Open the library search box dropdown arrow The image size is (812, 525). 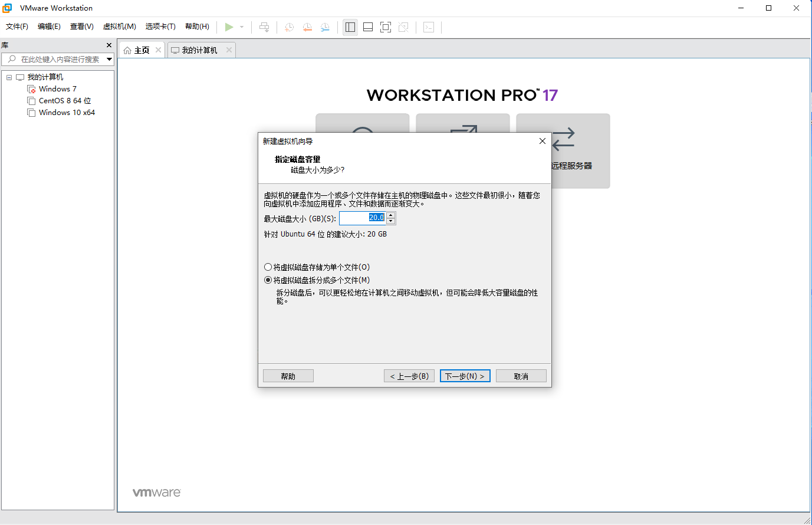point(109,59)
